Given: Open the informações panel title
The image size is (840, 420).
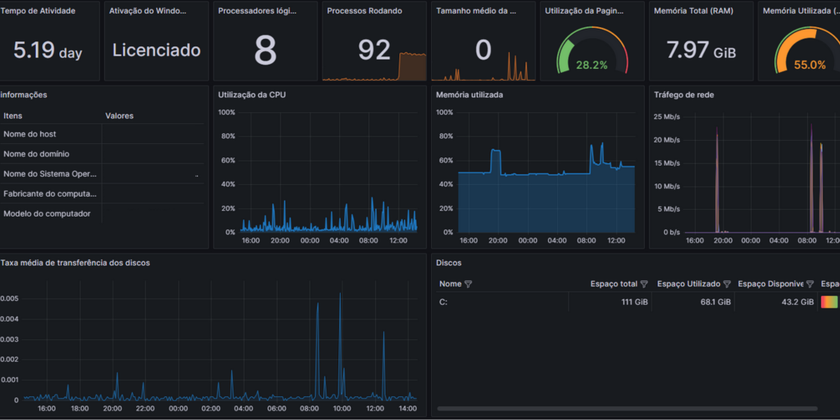Looking at the screenshot, I should click(24, 95).
